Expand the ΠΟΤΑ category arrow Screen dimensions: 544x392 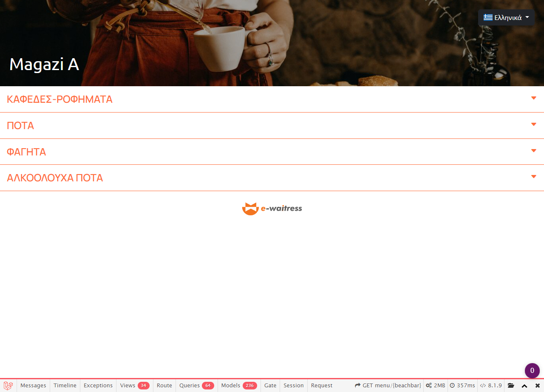[x=534, y=124]
